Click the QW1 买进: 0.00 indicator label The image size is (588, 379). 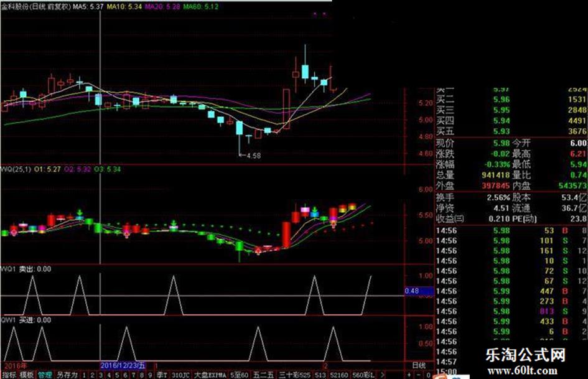[x=26, y=320]
